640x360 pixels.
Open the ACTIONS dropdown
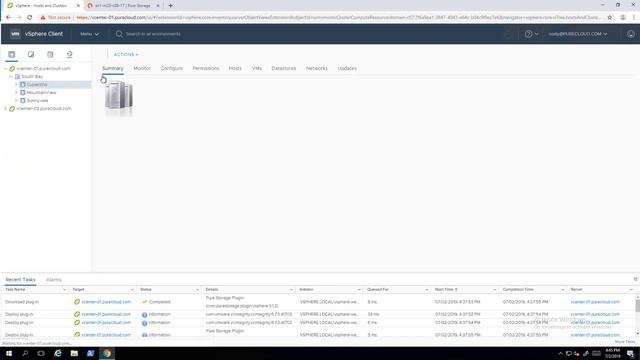tap(126, 54)
